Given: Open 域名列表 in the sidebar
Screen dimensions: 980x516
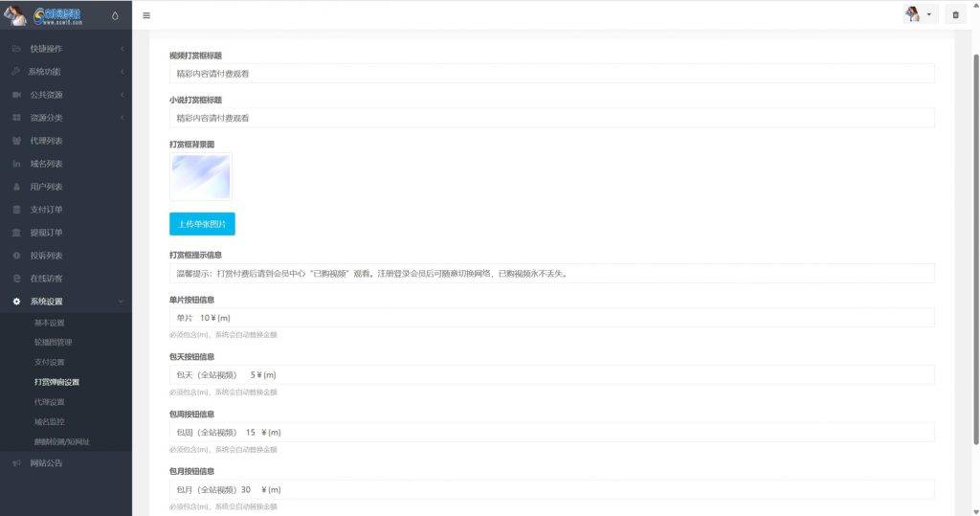Looking at the screenshot, I should coord(46,164).
